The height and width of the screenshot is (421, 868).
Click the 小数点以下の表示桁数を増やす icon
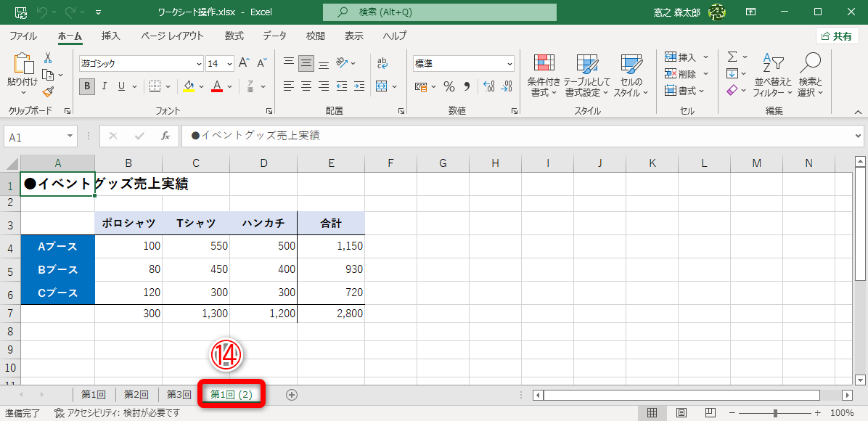[489, 86]
